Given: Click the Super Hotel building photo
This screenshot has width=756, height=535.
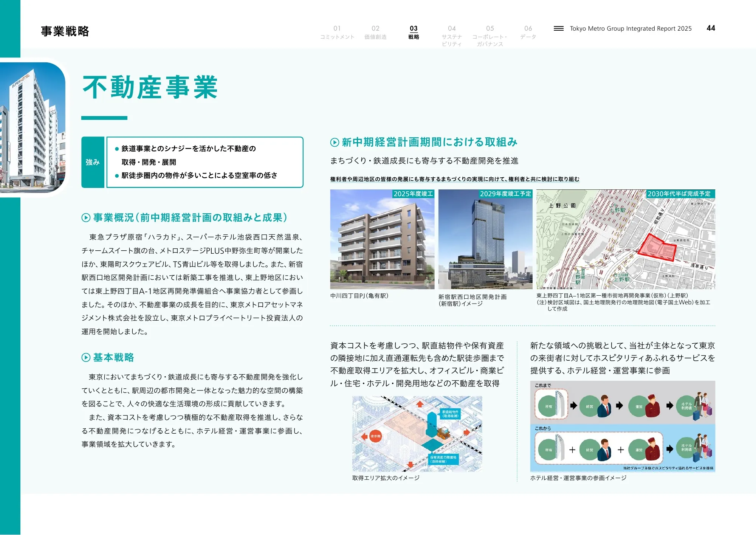Looking at the screenshot, I should tap(33, 127).
